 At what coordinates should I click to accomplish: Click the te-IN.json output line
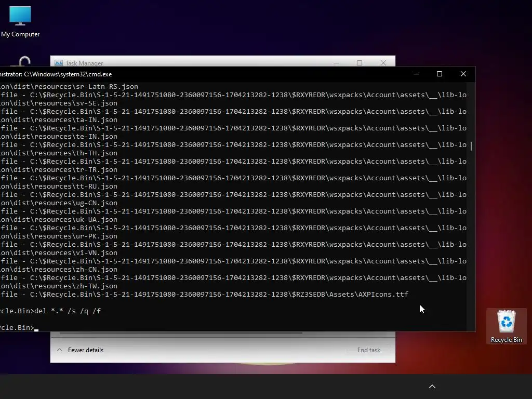pyautogui.click(x=59, y=137)
